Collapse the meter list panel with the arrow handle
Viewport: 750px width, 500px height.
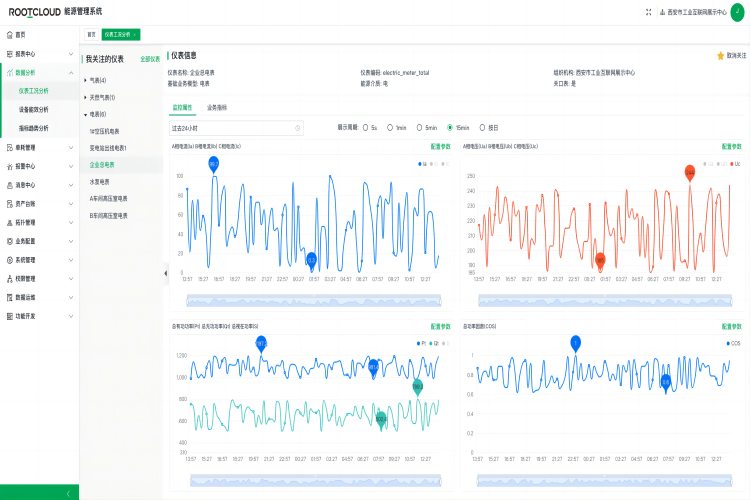pos(166,273)
